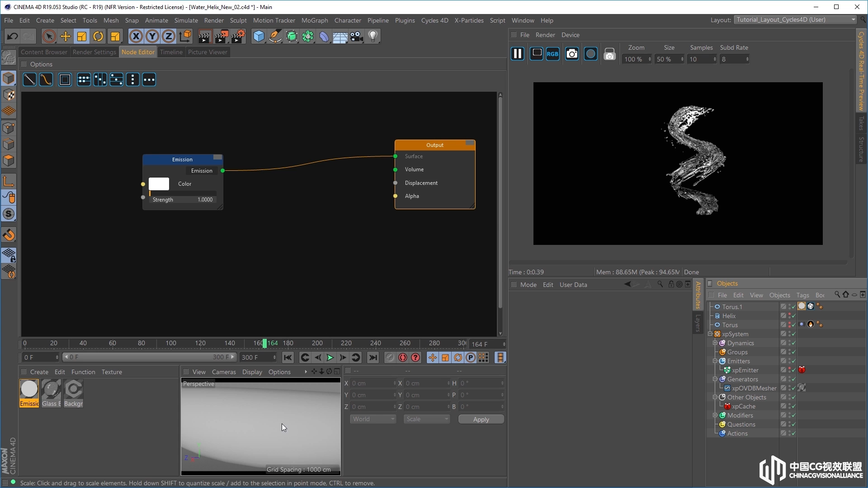Viewport: 868px width, 488px height.
Task: Add a Camera object
Action: 357,36
